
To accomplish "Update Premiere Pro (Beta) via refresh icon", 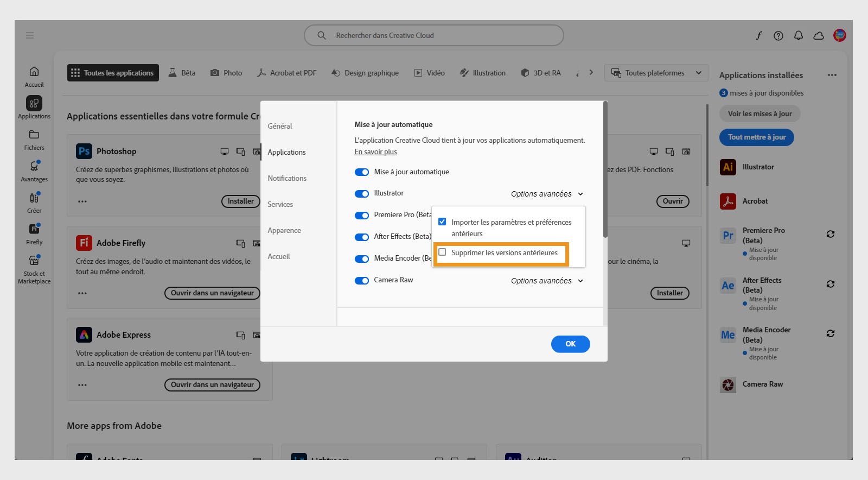I will [831, 234].
